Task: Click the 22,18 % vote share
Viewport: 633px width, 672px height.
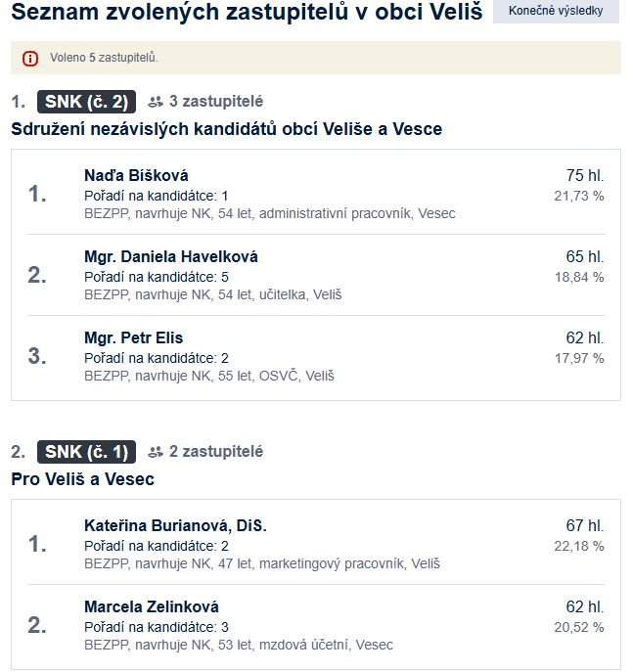Action: pos(578,546)
